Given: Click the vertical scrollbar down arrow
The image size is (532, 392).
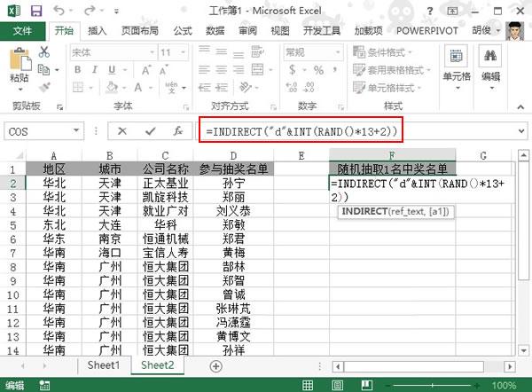Looking at the screenshot, I should 523,350.
